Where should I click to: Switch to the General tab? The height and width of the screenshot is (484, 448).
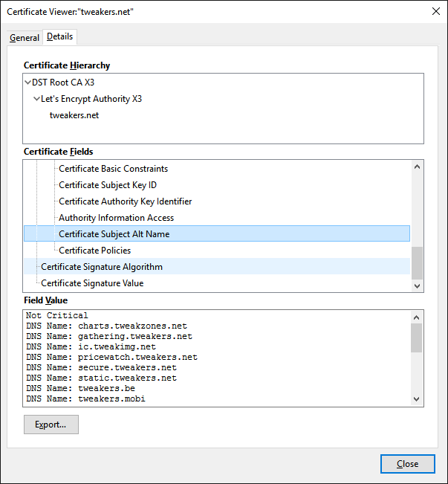tap(25, 38)
